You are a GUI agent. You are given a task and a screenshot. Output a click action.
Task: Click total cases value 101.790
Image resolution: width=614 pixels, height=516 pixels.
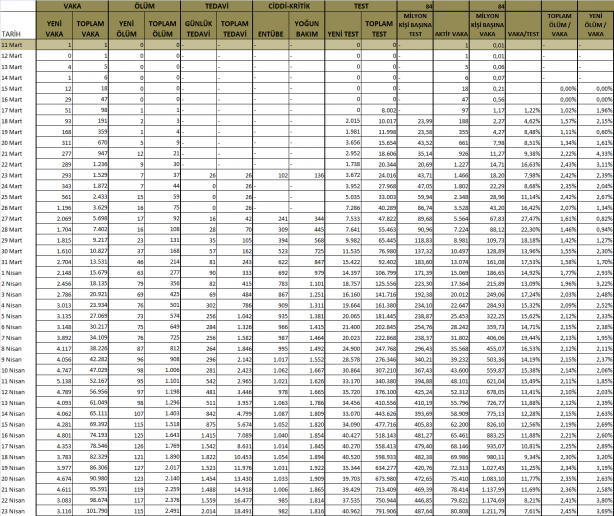point(90,511)
